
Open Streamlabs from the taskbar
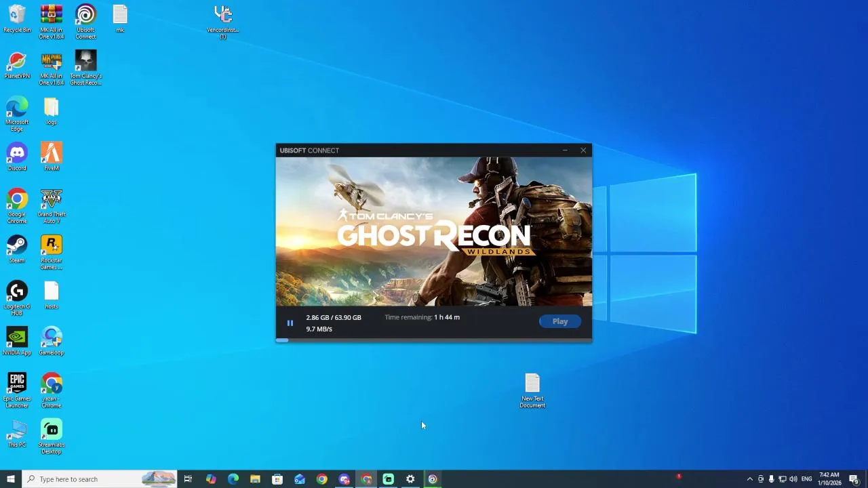[x=389, y=479]
